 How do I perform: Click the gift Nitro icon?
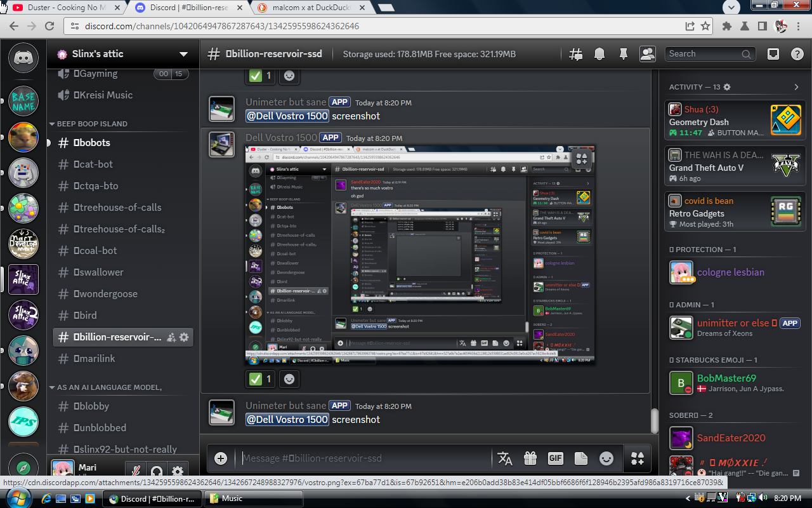click(x=530, y=458)
